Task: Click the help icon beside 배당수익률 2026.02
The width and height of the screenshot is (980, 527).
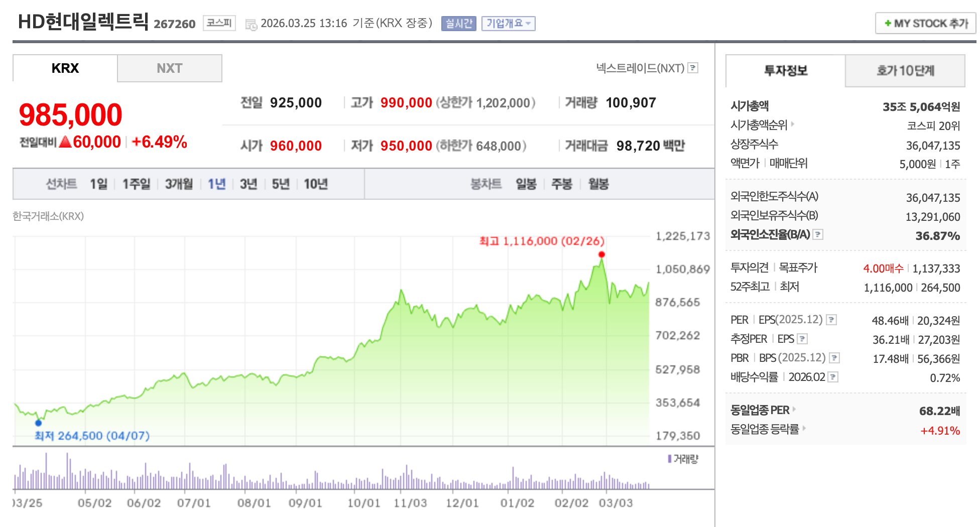Action: (833, 377)
